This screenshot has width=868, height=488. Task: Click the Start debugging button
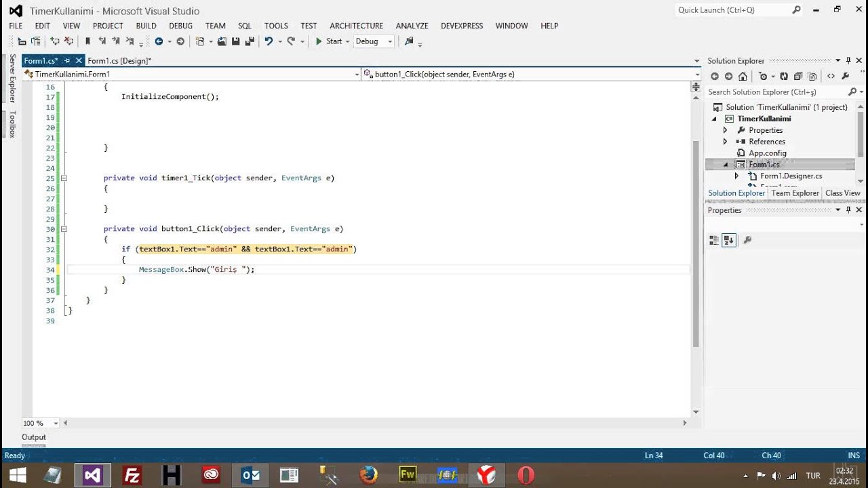coord(328,41)
